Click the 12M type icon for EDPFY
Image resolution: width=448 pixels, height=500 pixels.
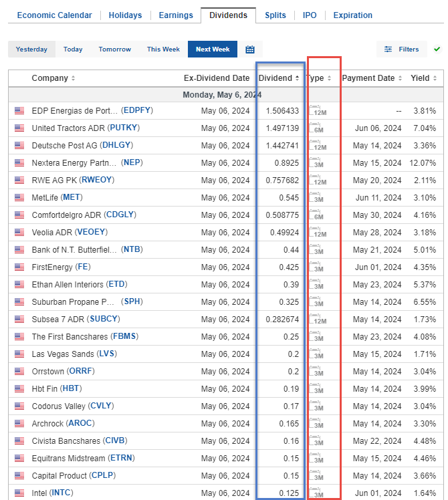[318, 110]
